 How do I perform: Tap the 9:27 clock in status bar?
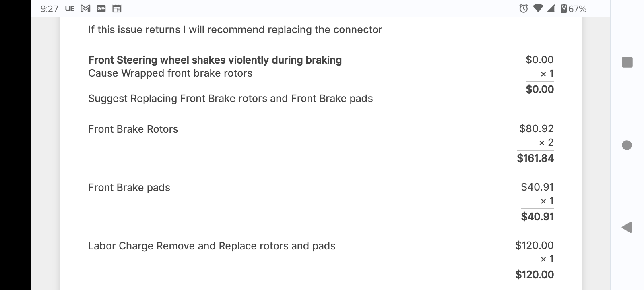click(50, 9)
